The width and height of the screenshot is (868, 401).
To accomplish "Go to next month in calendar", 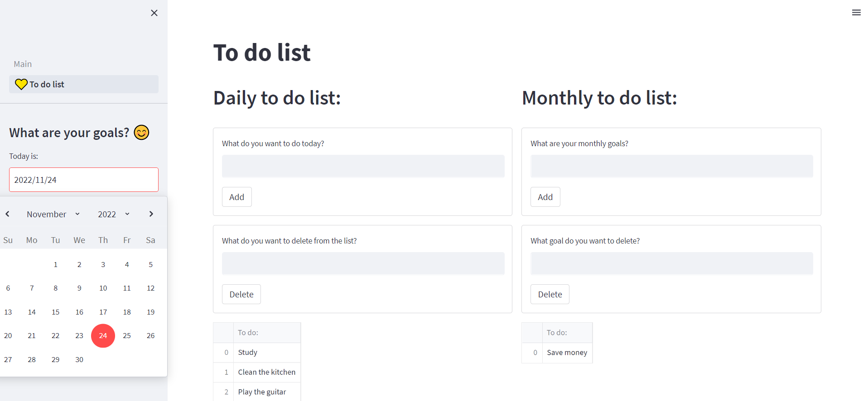I will (x=151, y=214).
